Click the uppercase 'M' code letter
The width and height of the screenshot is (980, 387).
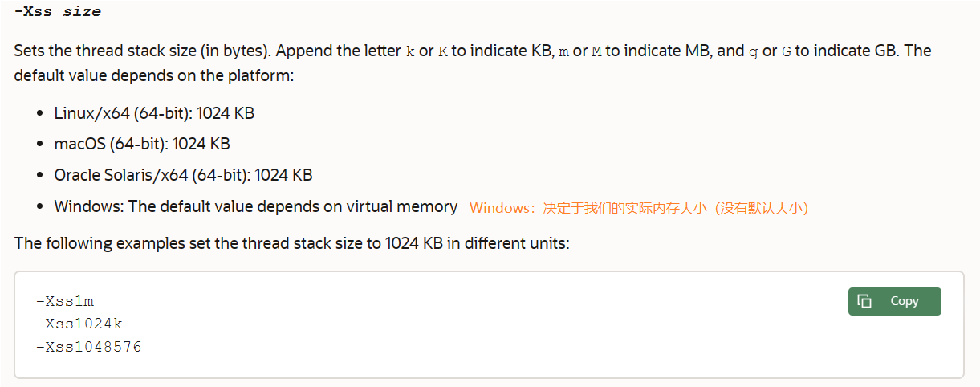(x=596, y=51)
